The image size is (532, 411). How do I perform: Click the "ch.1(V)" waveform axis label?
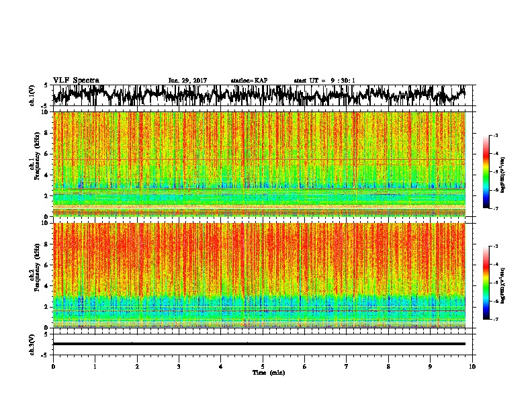point(32,95)
